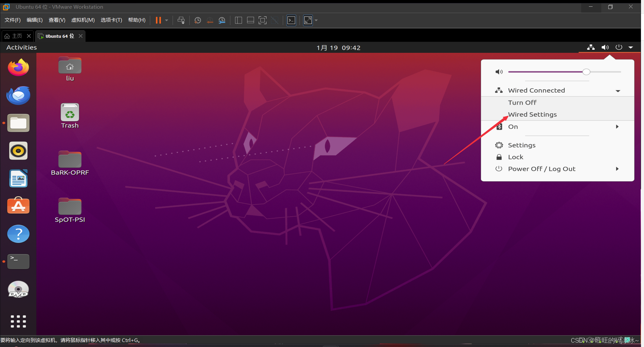The width and height of the screenshot is (644, 347).
Task: Take a snapshot of the VM
Action: (198, 20)
